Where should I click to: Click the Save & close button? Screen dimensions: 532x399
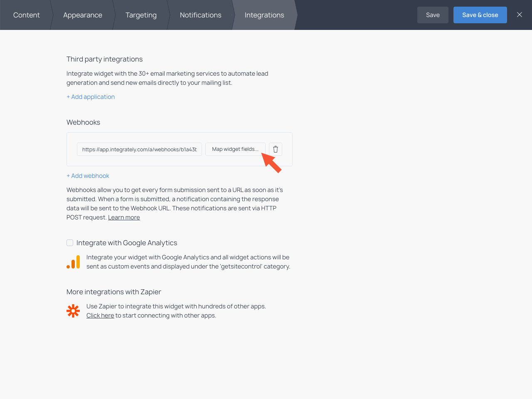[x=480, y=15]
